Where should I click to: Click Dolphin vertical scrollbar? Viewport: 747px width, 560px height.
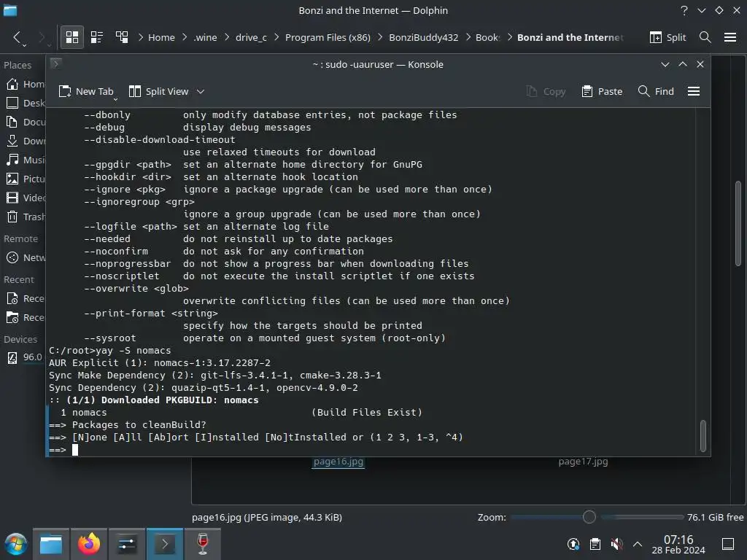738,223
